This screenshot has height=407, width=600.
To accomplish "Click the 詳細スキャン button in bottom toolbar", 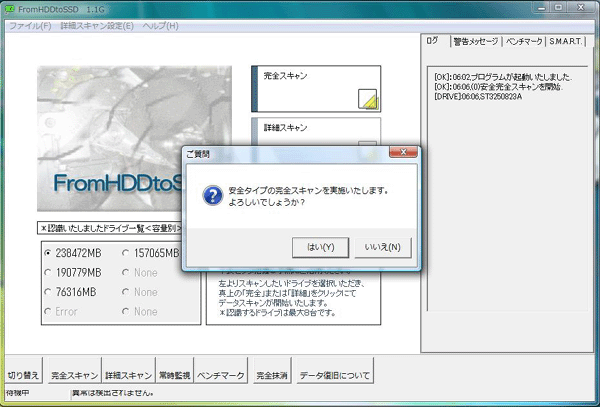I will (129, 370).
